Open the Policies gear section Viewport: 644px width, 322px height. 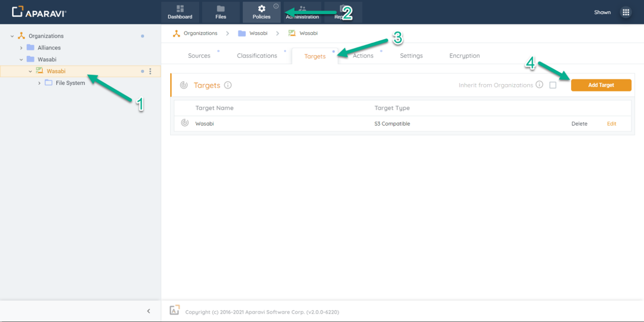[x=262, y=12]
